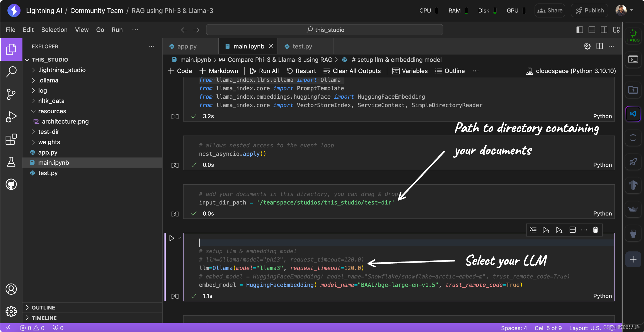Click the Publish button

pos(590,11)
